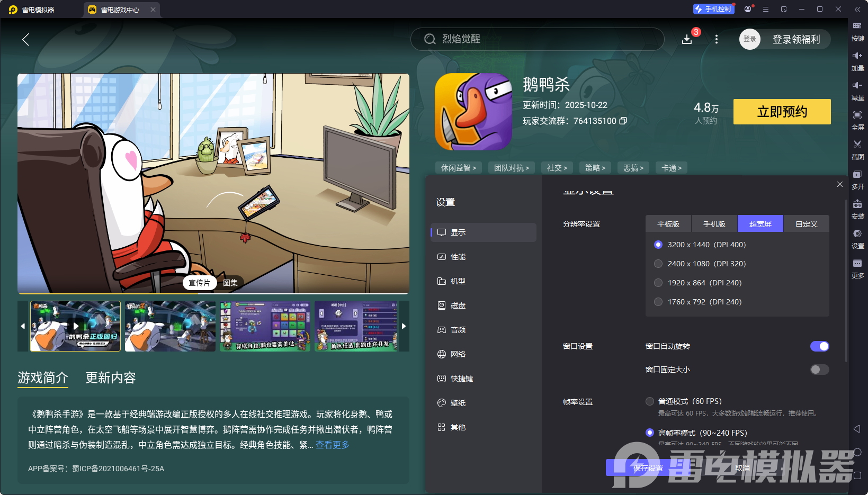Screen dimensions: 868x495
Task: Open the 网络 settings section
Action: click(x=484, y=354)
